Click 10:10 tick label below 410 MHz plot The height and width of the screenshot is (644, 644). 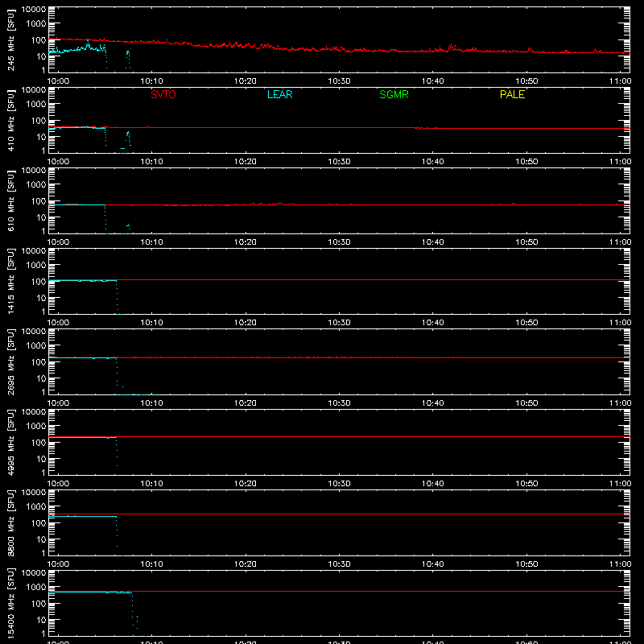click(x=151, y=162)
